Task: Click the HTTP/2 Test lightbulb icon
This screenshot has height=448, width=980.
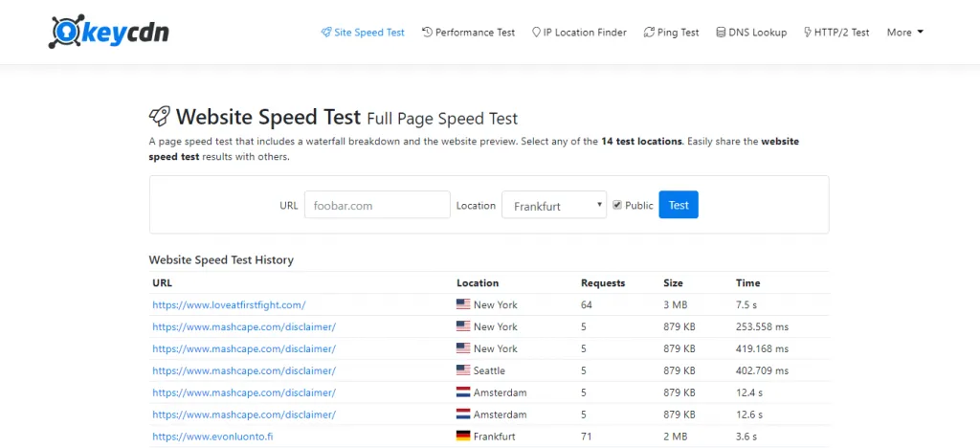Action: 808,33
